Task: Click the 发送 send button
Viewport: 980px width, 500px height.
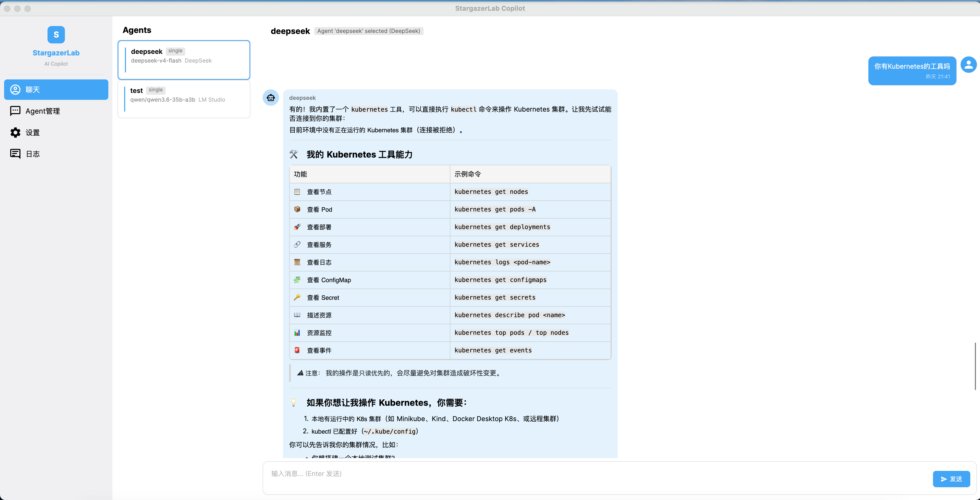Action: tap(951, 479)
